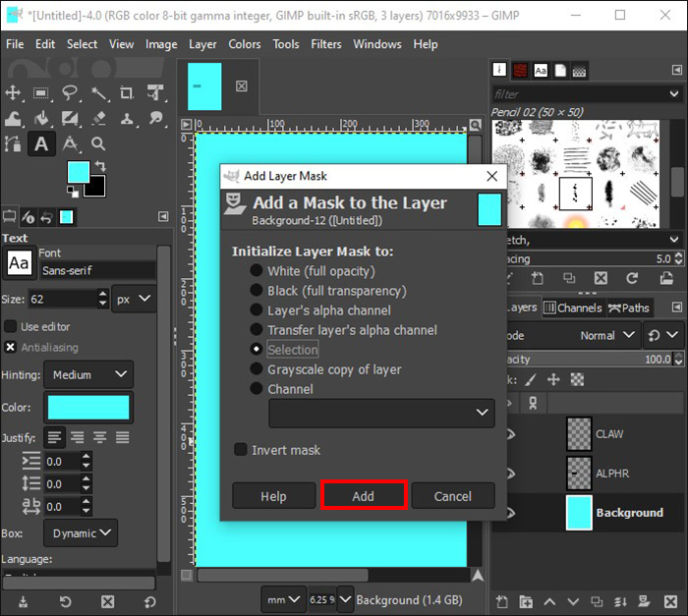Raise the layer with up arrow
The image size is (688, 616).
[549, 602]
